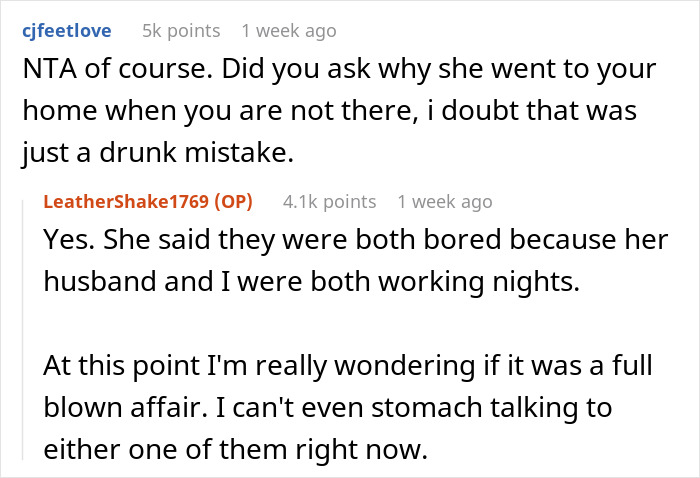The width and height of the screenshot is (700, 478).
Task: Click the 4.1k points score
Action: 330,202
